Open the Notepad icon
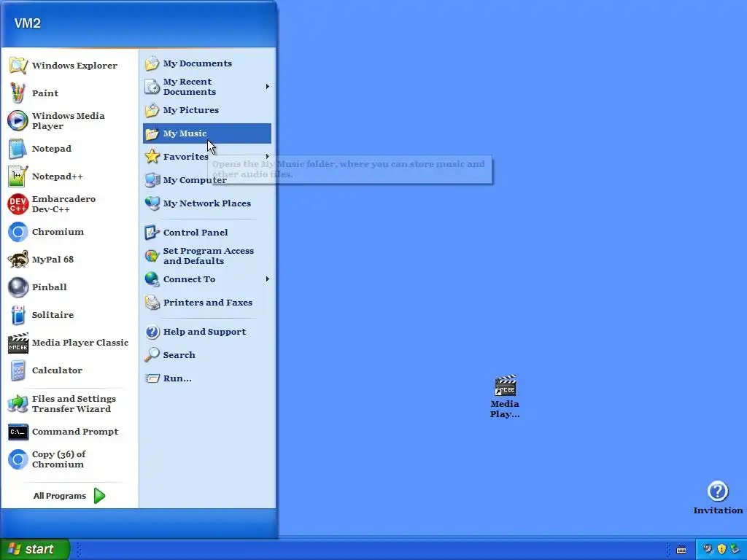Viewport: 747px width, 560px height. point(18,149)
